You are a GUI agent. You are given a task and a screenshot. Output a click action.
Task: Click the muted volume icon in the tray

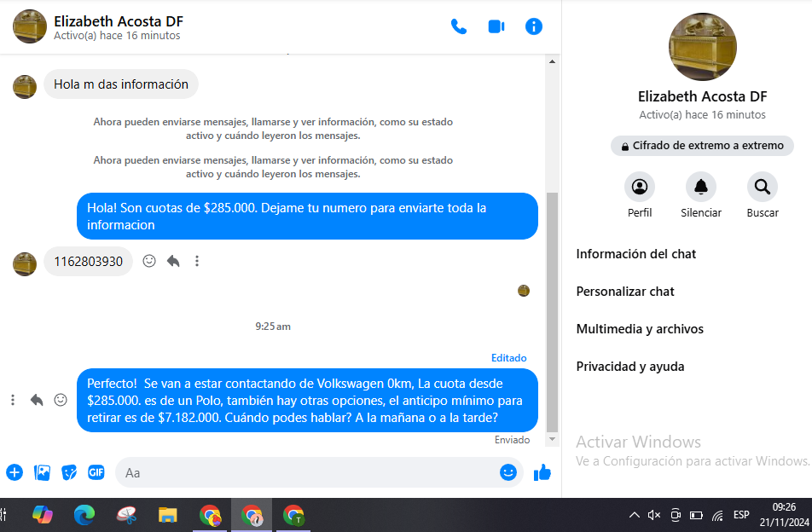pyautogui.click(x=654, y=515)
